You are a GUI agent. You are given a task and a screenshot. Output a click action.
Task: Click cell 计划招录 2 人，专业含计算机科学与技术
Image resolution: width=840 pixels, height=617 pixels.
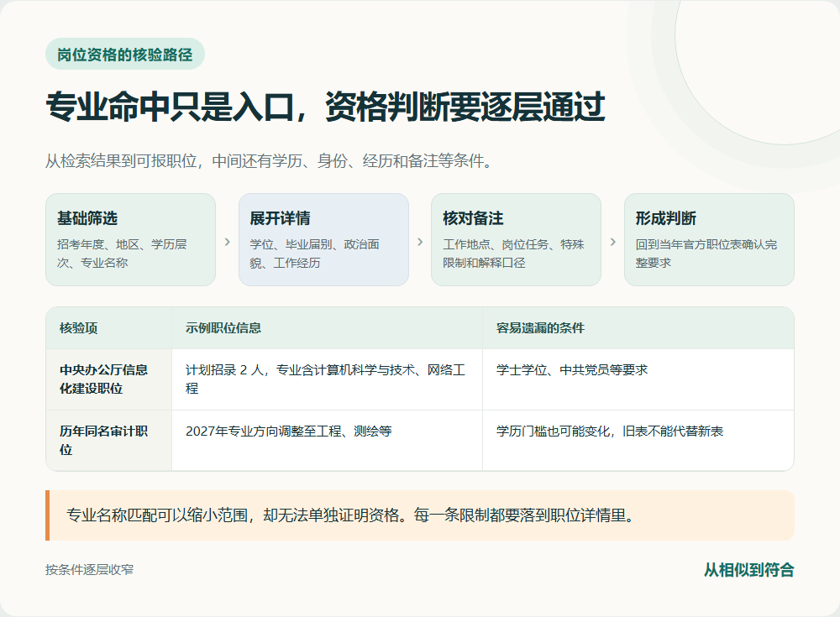(325, 379)
